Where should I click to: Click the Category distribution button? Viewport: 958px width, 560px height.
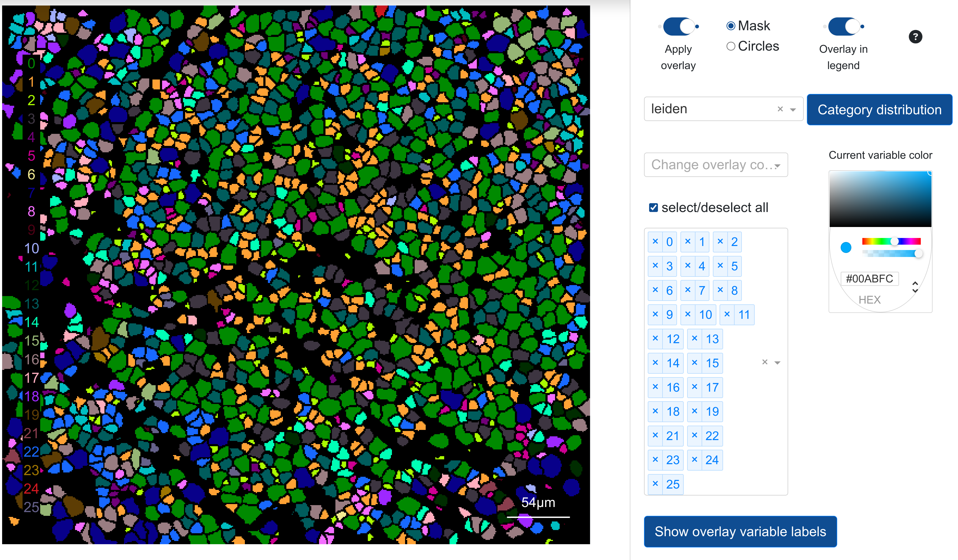coord(879,110)
